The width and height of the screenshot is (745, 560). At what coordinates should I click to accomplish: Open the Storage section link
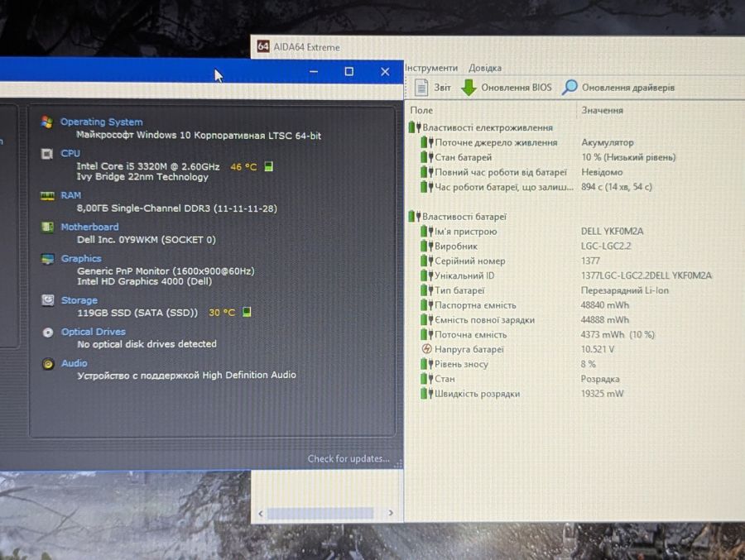79,300
